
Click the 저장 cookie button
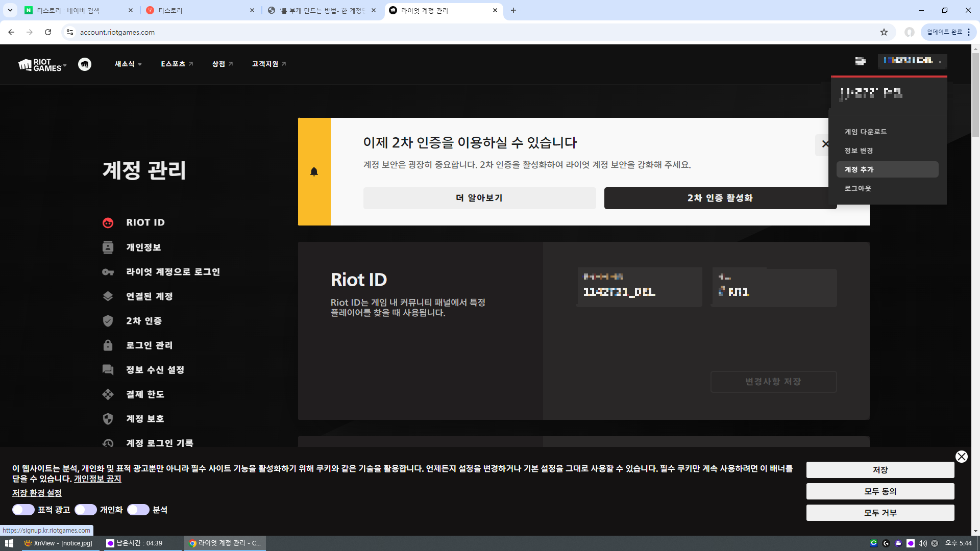click(x=880, y=470)
